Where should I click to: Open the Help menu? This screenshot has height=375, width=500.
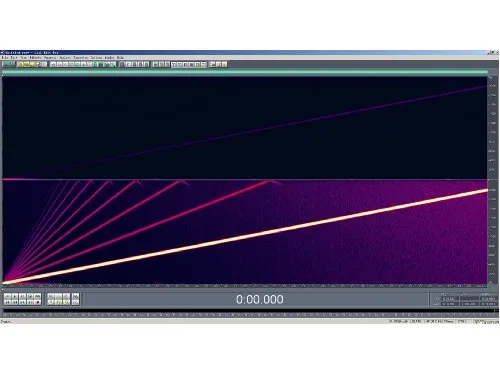(x=120, y=58)
